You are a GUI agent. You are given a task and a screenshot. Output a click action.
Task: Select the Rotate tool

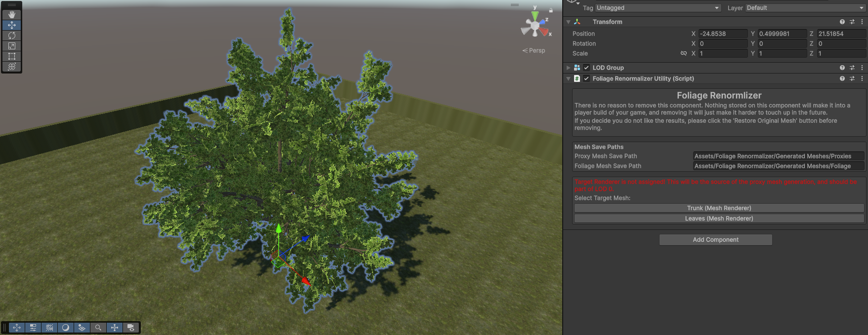(12, 36)
